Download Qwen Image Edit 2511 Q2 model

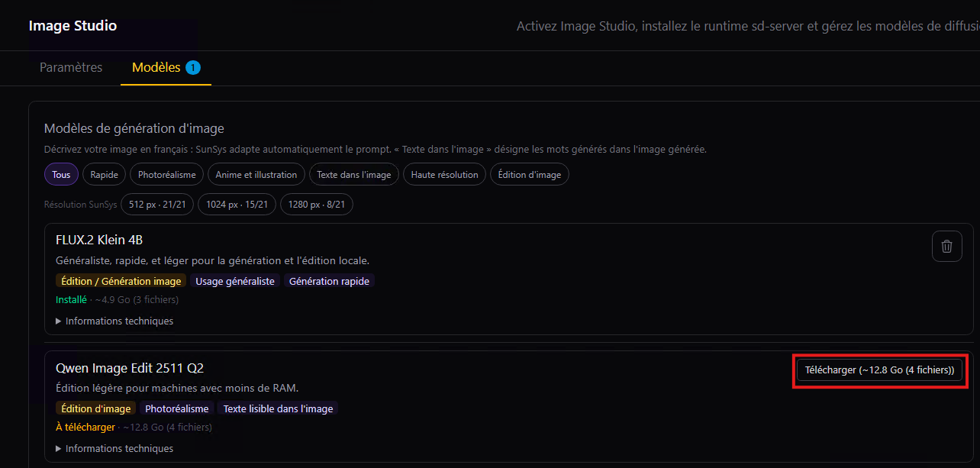[879, 370]
